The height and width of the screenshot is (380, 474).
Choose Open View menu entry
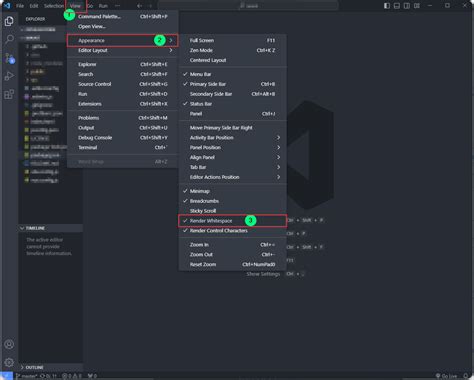[122, 26]
